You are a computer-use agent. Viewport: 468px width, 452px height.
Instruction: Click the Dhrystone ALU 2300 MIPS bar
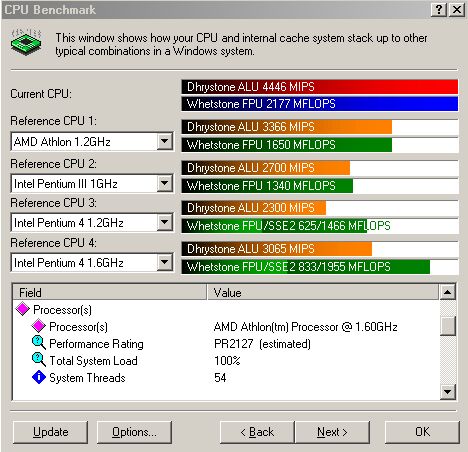[x=254, y=208]
